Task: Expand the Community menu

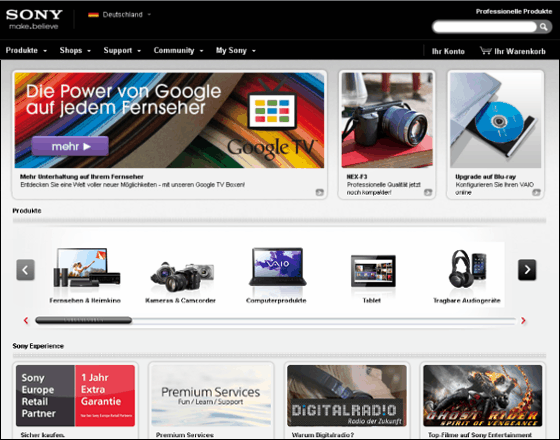Action: pyautogui.click(x=178, y=50)
